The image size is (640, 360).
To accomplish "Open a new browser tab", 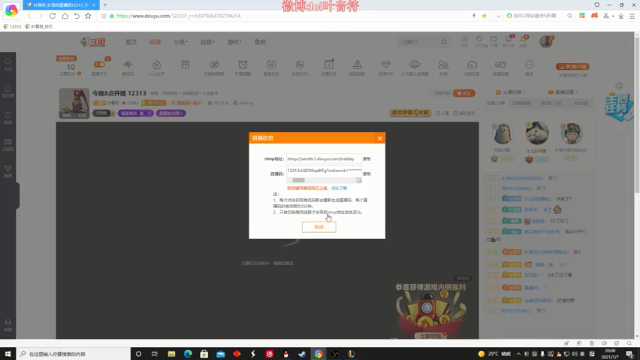I will [x=105, y=5].
